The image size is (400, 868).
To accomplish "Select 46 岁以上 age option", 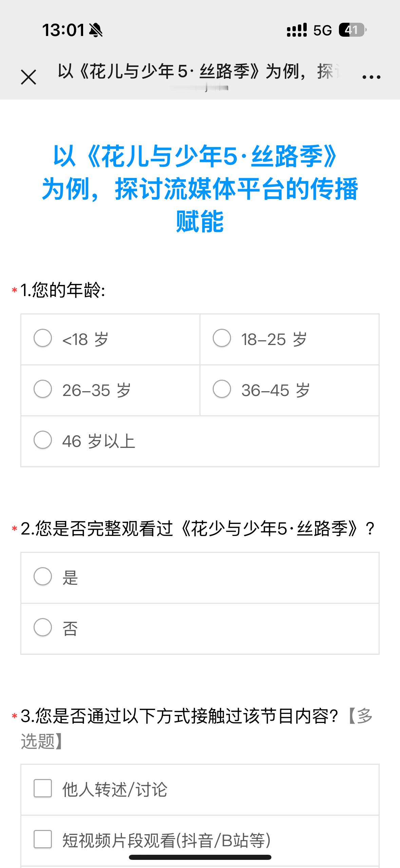I will 43,440.
